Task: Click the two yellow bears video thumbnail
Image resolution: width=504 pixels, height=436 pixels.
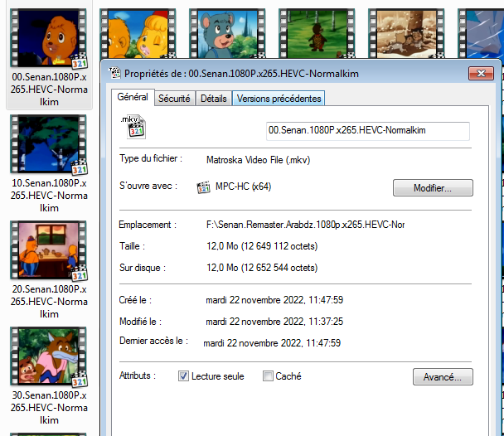Action: click(x=138, y=34)
